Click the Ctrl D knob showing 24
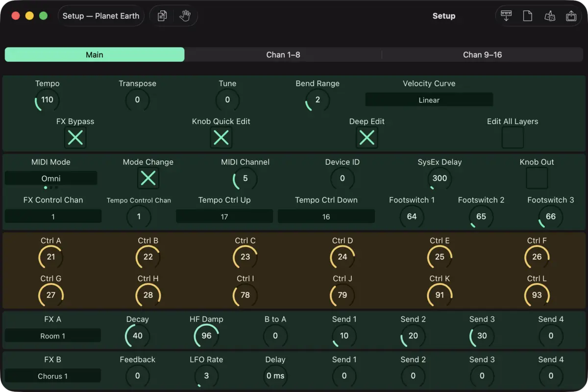This screenshot has width=588, height=392. tap(343, 257)
